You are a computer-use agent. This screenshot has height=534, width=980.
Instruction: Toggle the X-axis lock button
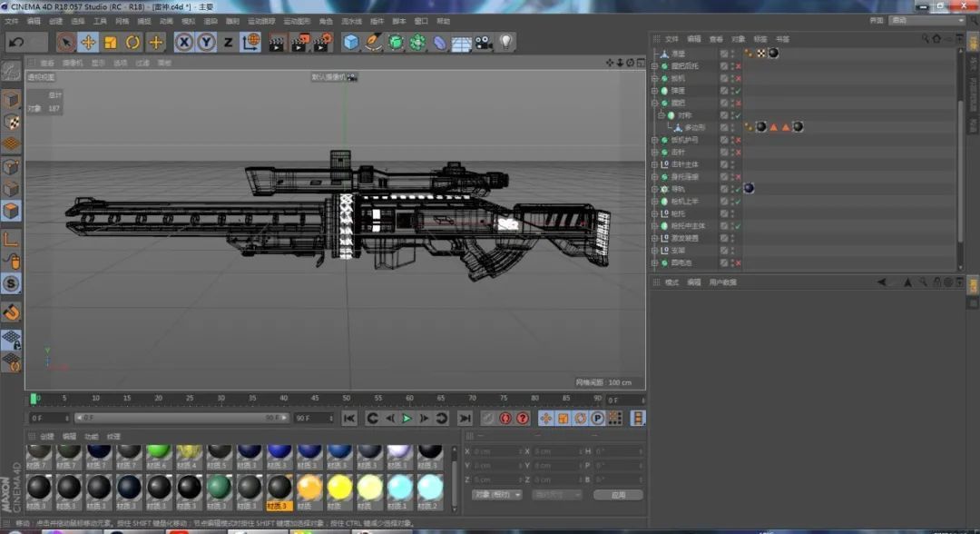(x=184, y=42)
